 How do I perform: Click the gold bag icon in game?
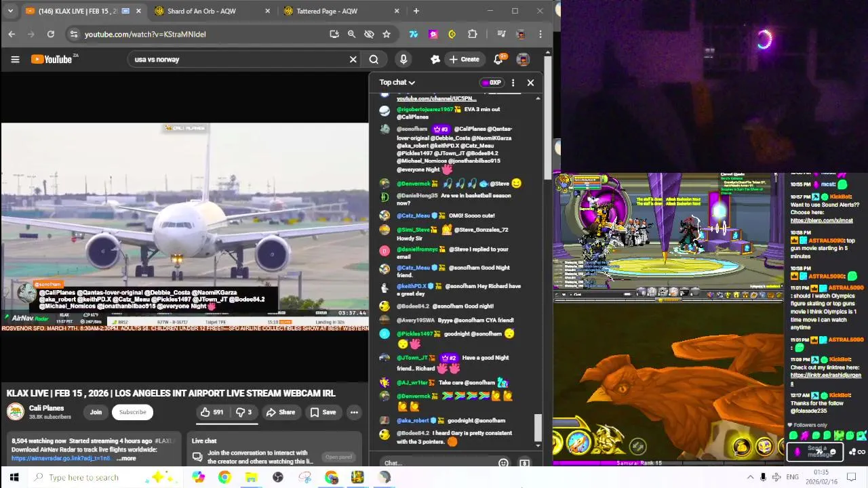coord(741,446)
